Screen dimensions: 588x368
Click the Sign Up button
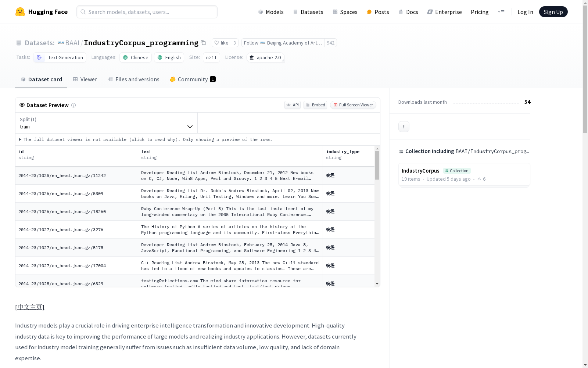[x=553, y=12]
